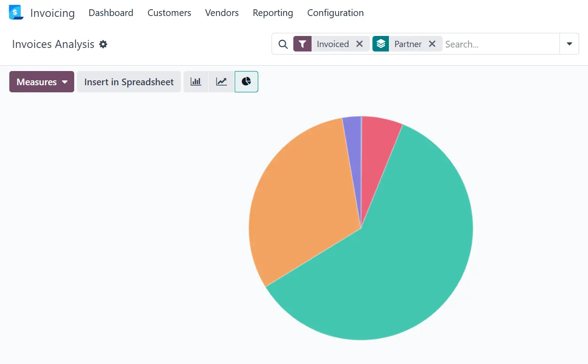This screenshot has width=588, height=364.
Task: Click the search magnifier icon
Action: (283, 44)
